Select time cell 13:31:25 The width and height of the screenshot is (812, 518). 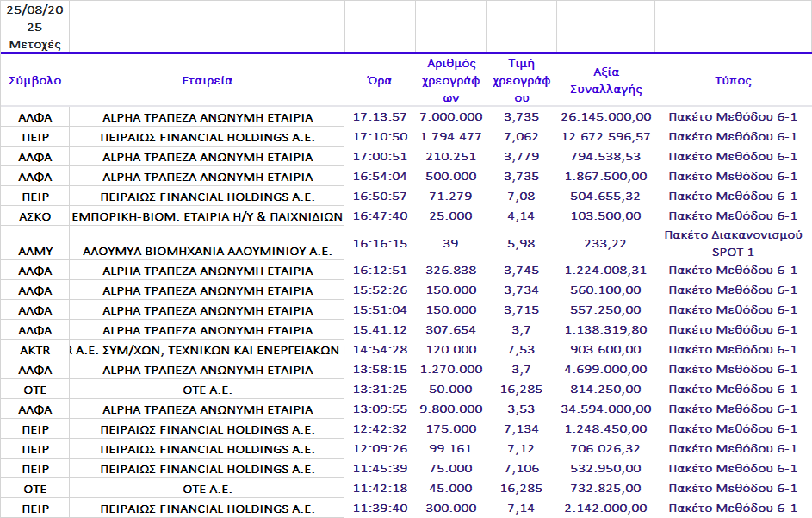[380, 390]
